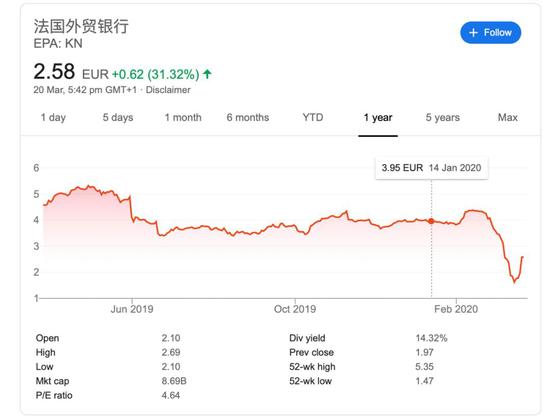Select the YTD tab
The image size is (550, 416).
313,118
